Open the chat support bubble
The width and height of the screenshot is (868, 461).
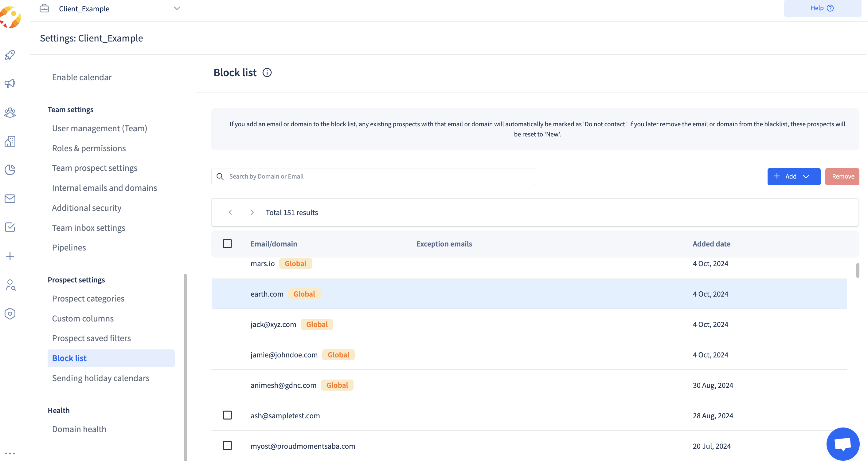click(843, 443)
